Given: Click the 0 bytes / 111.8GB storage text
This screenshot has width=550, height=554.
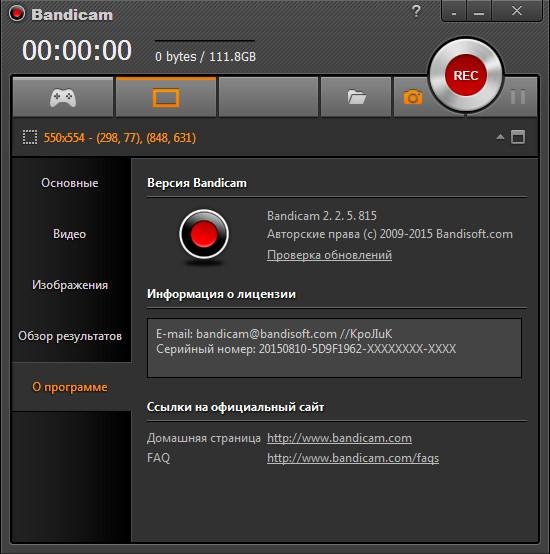Looking at the screenshot, I should tap(205, 57).
